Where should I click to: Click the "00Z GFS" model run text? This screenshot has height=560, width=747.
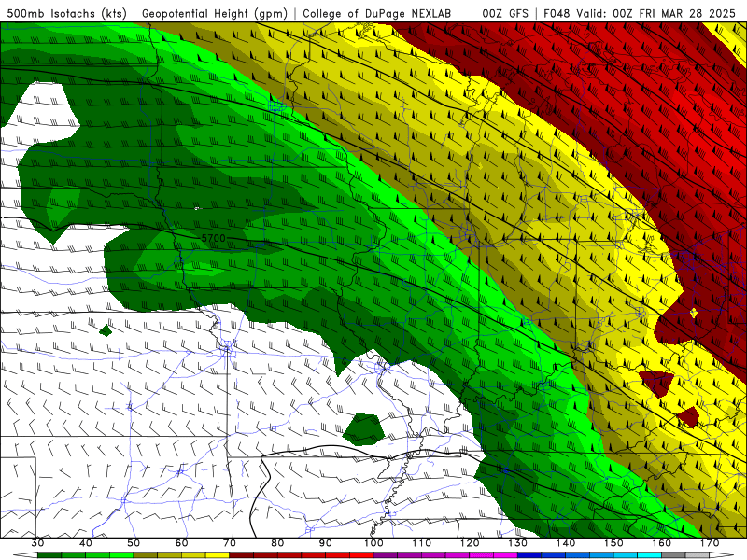(505, 13)
